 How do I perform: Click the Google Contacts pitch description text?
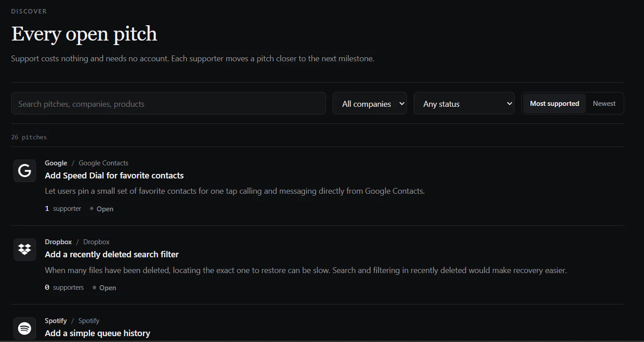click(x=235, y=191)
